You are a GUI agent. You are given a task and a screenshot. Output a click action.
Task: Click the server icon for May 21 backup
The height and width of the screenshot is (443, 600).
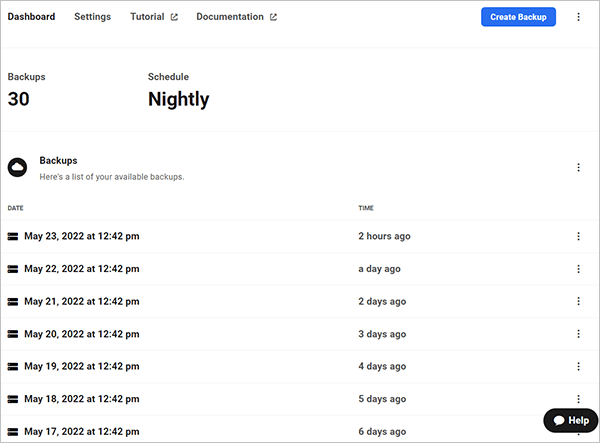pyautogui.click(x=13, y=301)
